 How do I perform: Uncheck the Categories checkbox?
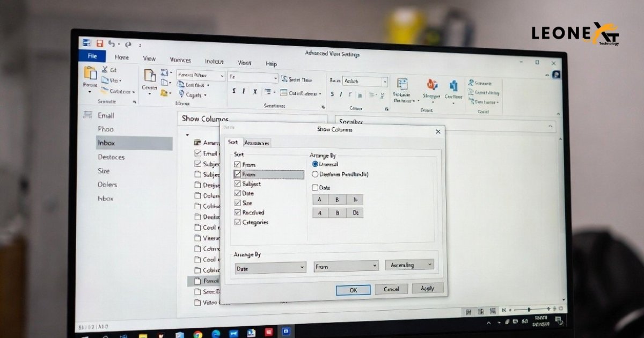(237, 222)
